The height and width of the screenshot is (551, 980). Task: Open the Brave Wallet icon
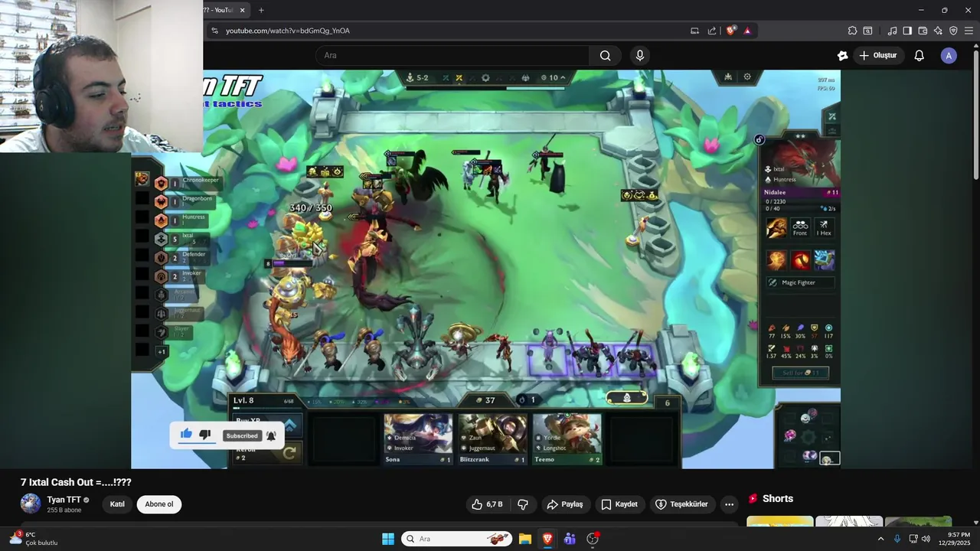[923, 31]
